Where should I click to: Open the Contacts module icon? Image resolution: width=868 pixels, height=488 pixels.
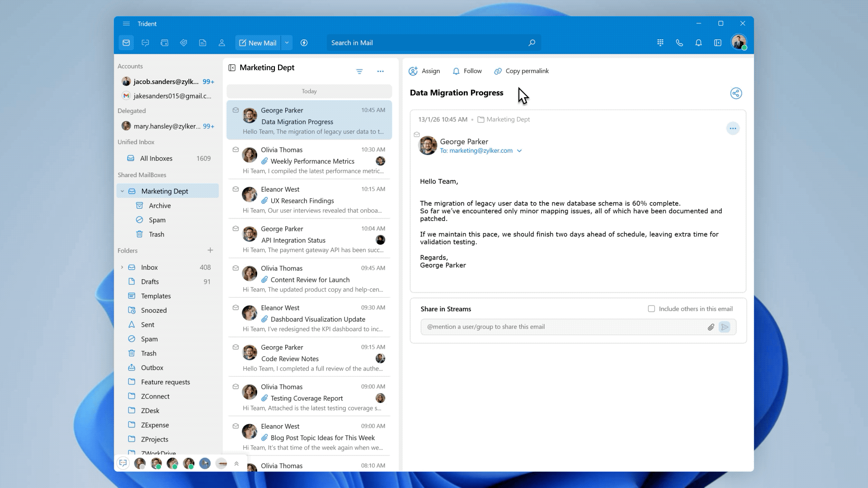coord(222,43)
